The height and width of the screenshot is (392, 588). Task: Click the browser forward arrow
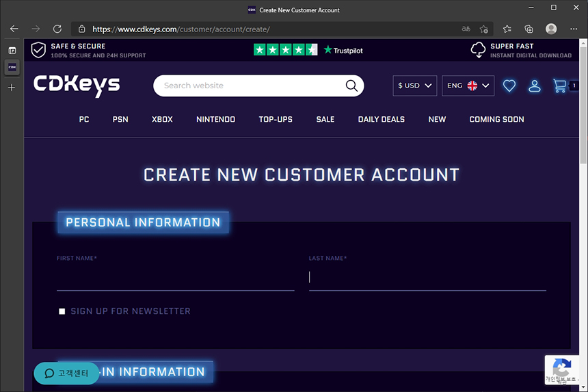coord(36,29)
